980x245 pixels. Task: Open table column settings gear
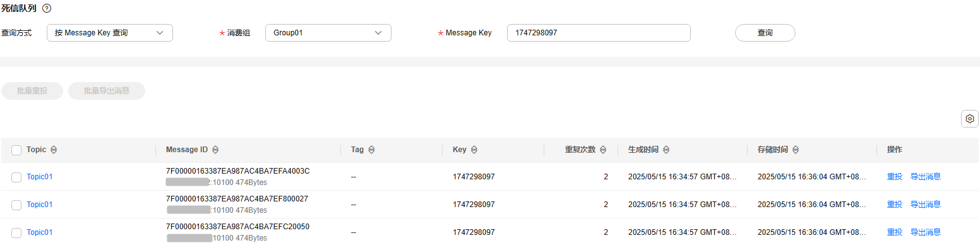coord(970,118)
